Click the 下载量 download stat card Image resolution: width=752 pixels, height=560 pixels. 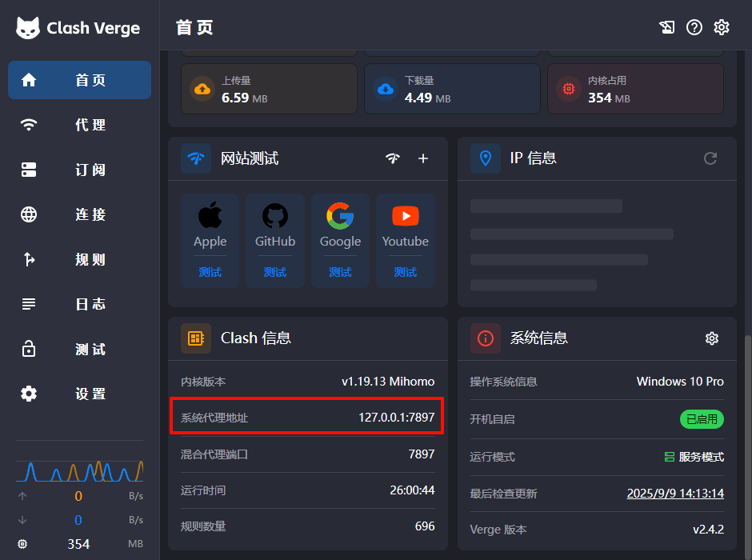[452, 89]
